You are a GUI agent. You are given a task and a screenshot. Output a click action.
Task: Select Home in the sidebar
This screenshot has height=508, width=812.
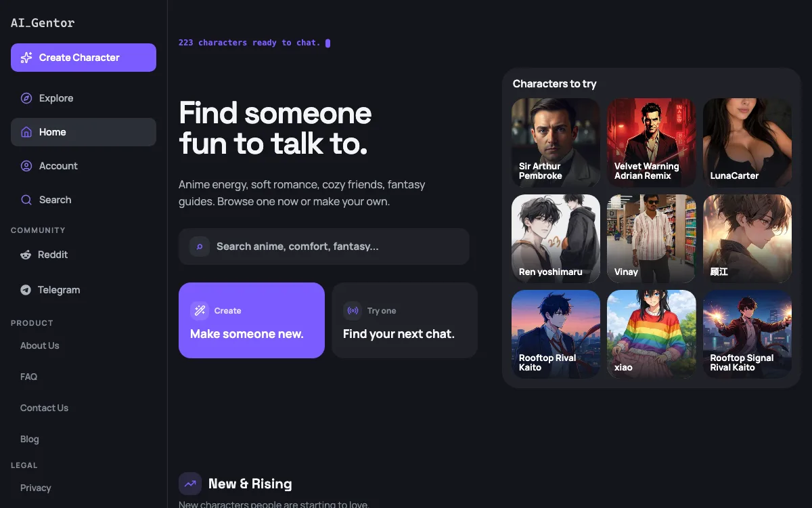tap(83, 132)
